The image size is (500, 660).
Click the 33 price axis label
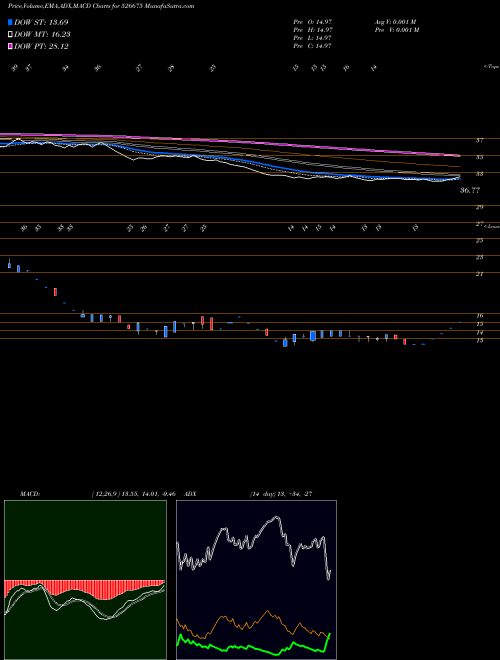[479, 173]
